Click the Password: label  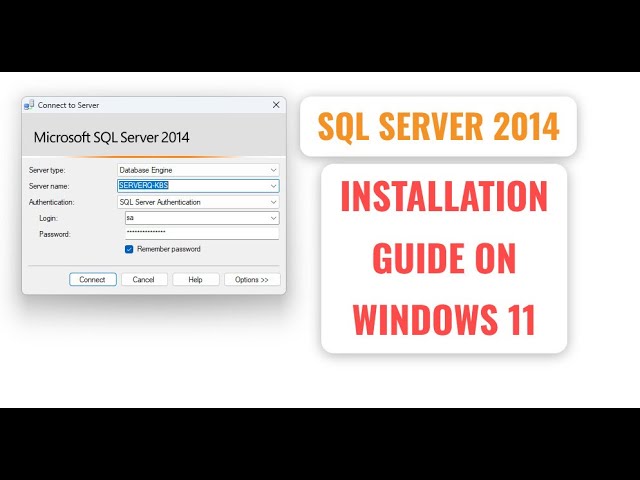pyautogui.click(x=55, y=234)
